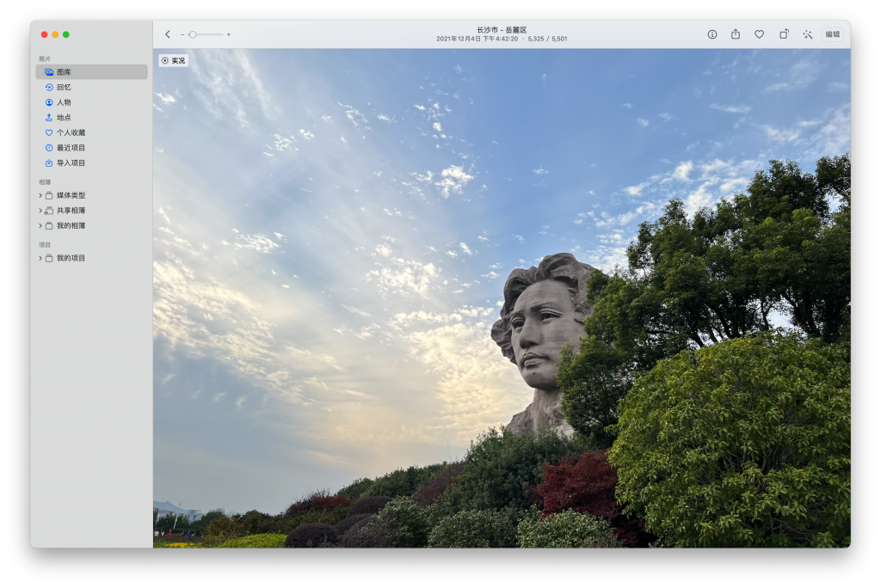Viewport: 881px width, 588px height.
Task: Click the zoom in plus icon
Action: (x=229, y=35)
